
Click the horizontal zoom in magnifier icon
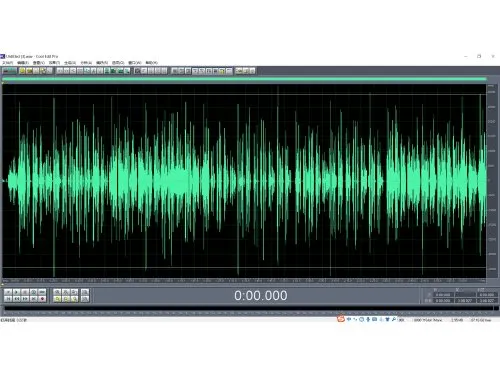57,292
